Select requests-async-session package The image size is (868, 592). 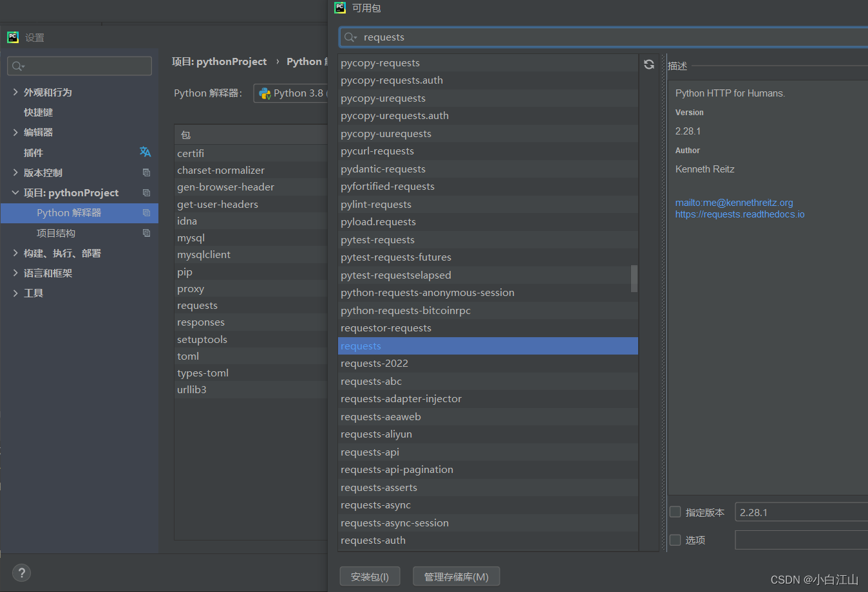pyautogui.click(x=488, y=523)
